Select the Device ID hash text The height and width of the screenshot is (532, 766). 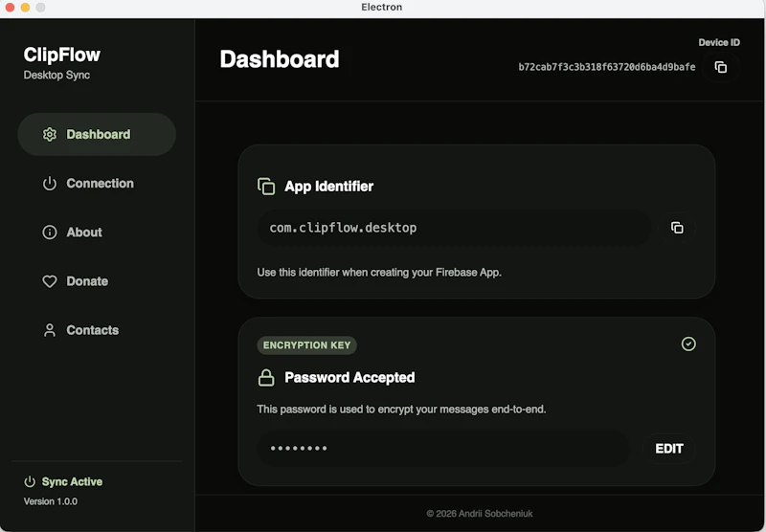pyautogui.click(x=607, y=67)
